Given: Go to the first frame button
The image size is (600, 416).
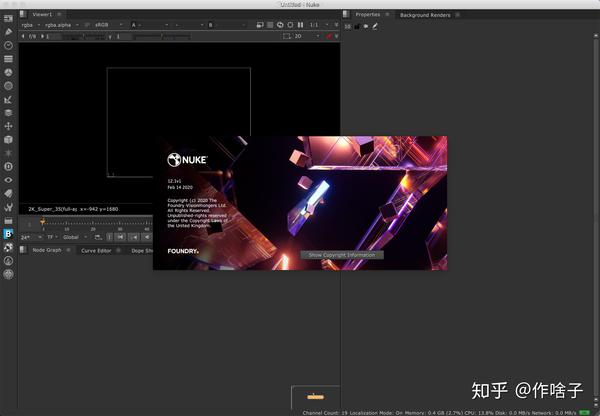Looking at the screenshot, I should coord(121,237).
